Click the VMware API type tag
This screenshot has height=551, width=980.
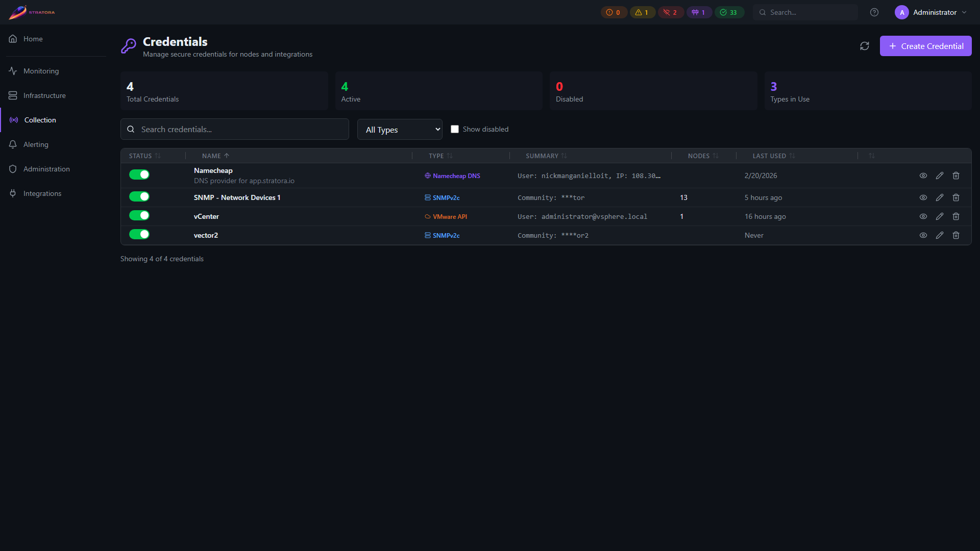tap(446, 216)
